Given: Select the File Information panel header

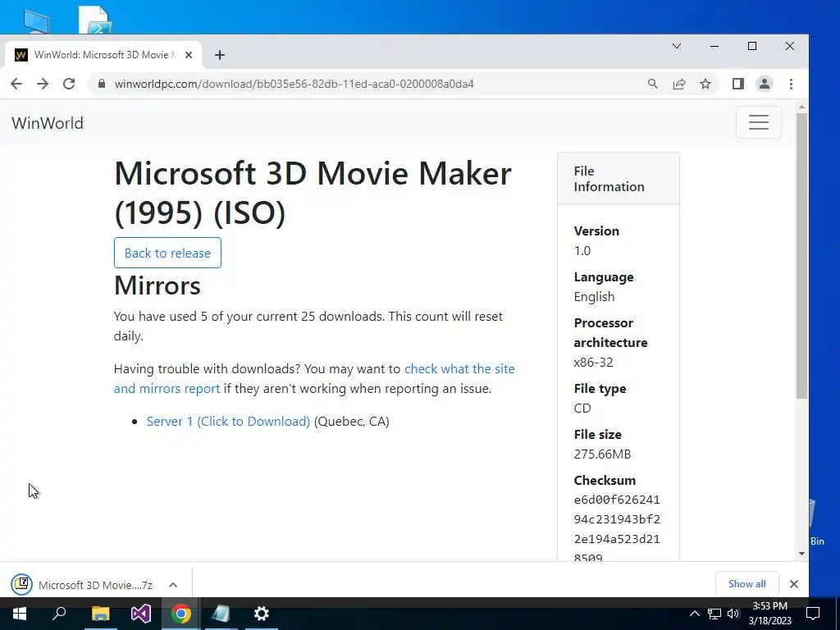Looking at the screenshot, I should coord(619,178).
